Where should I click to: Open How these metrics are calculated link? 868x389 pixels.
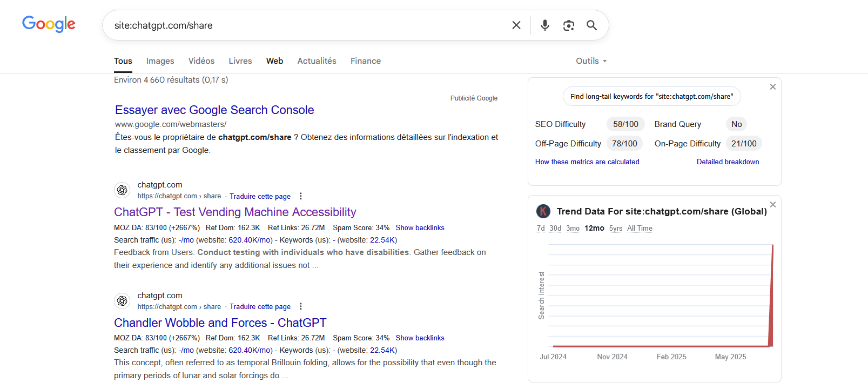(587, 162)
